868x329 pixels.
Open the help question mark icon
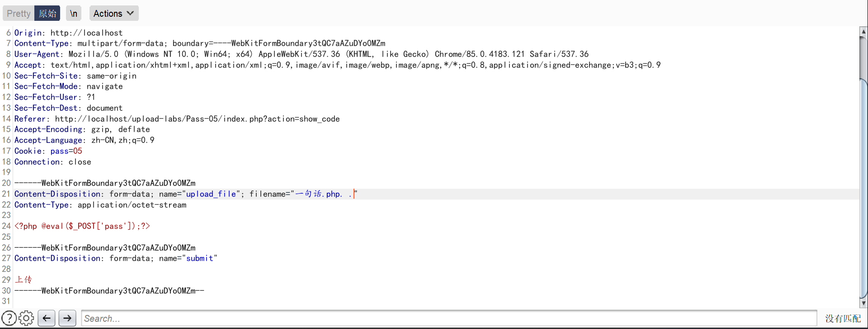[9, 318]
